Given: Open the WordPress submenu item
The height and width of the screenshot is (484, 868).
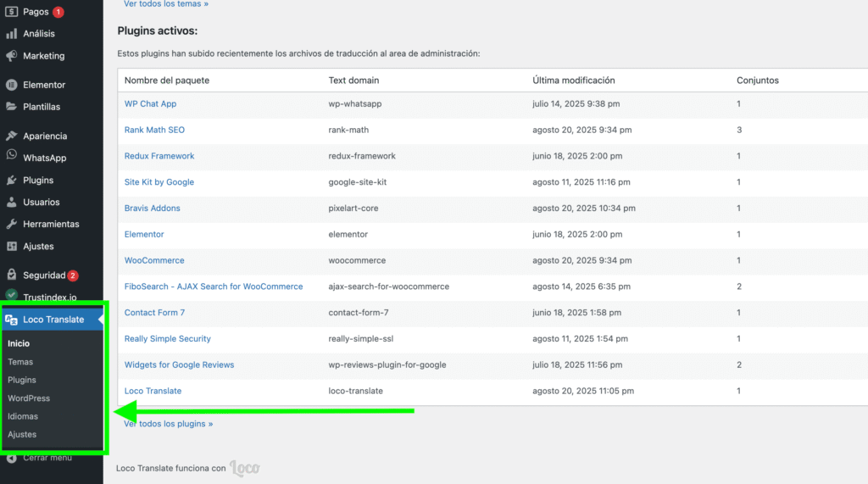Looking at the screenshot, I should click(x=29, y=398).
